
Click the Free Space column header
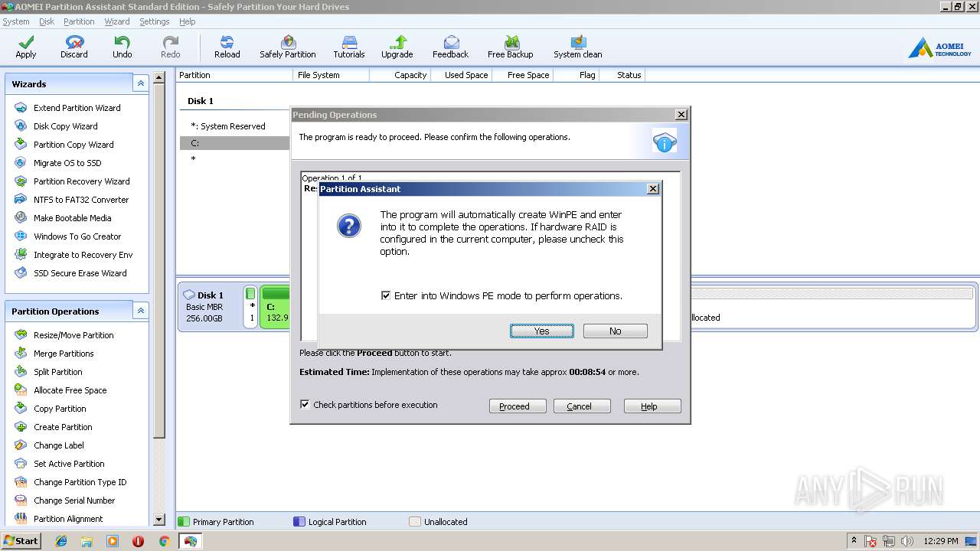click(x=523, y=75)
